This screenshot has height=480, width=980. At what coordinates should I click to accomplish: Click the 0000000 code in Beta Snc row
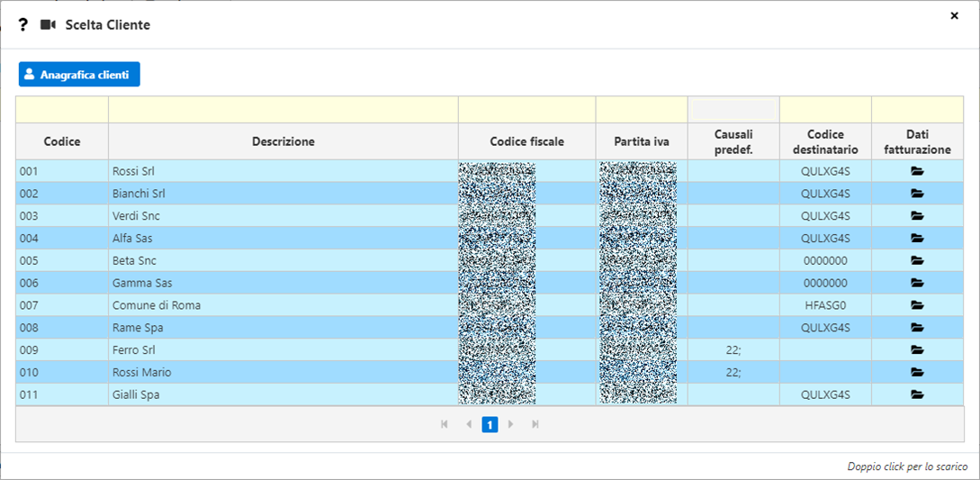pyautogui.click(x=825, y=260)
